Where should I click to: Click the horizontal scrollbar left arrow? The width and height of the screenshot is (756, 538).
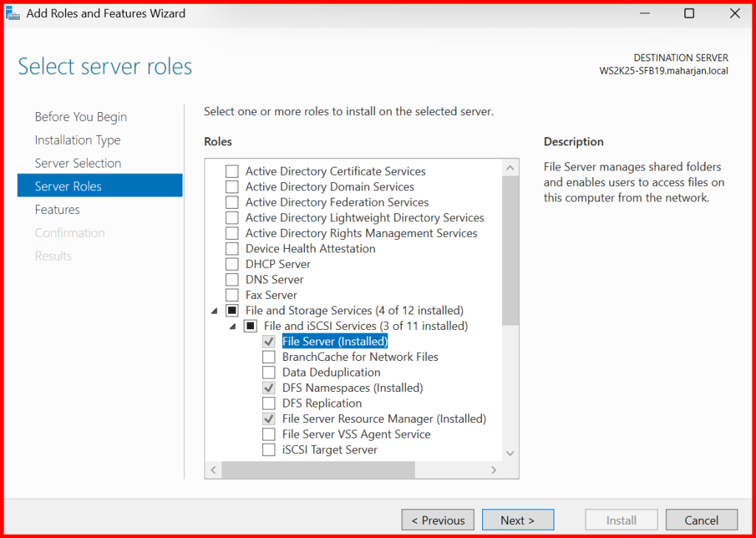213,470
